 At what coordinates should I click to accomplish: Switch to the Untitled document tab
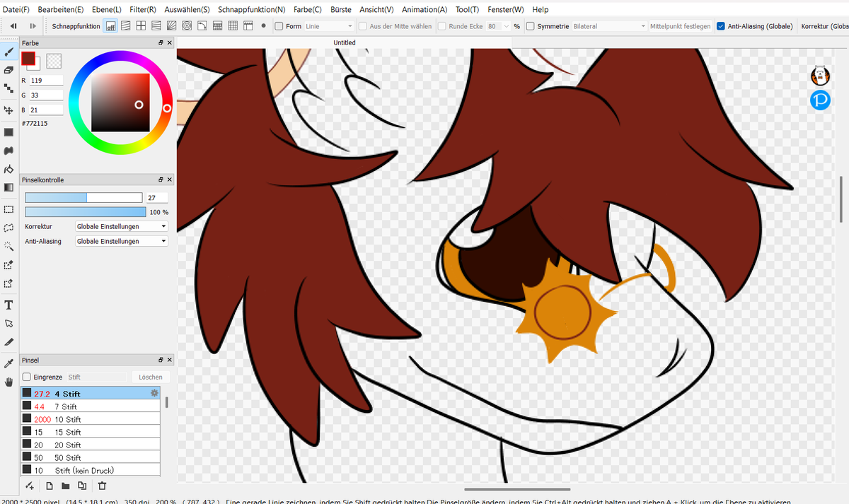pyautogui.click(x=345, y=42)
